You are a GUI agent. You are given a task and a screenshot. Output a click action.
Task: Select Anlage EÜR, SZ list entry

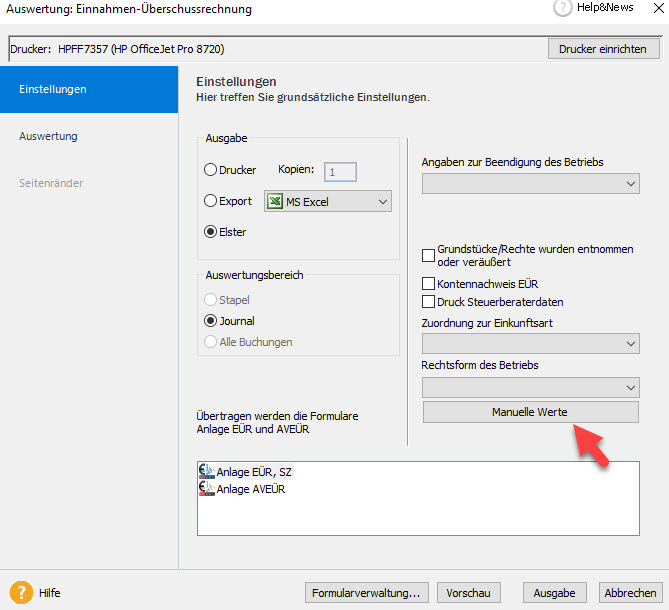coord(245,472)
